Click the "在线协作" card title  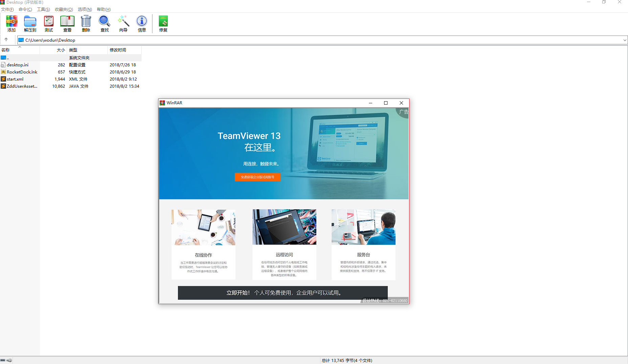pyautogui.click(x=203, y=255)
